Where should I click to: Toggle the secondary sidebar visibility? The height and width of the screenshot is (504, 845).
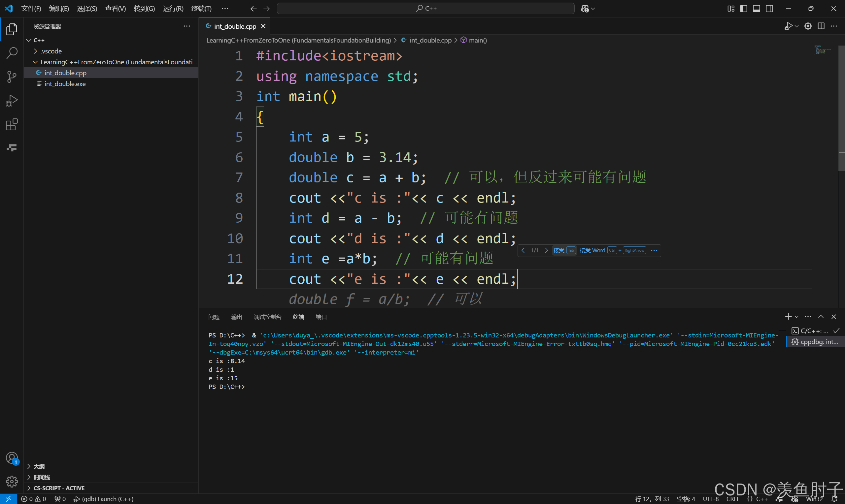coord(769,9)
